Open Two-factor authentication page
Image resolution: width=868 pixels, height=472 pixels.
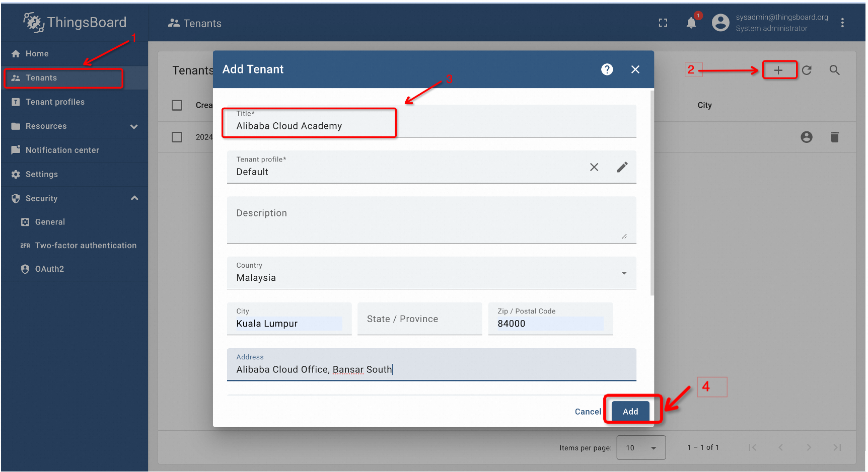point(75,246)
